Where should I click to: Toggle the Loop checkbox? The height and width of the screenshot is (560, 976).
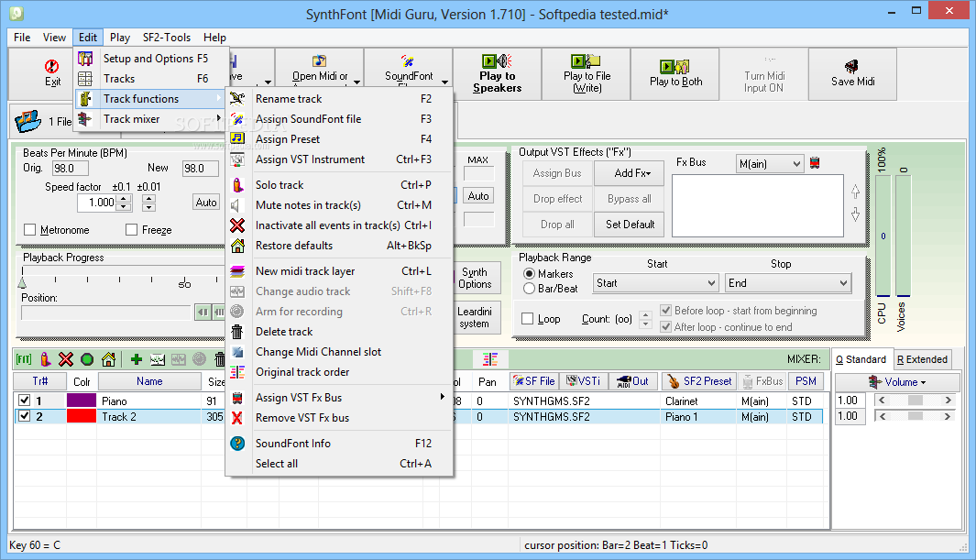click(527, 319)
